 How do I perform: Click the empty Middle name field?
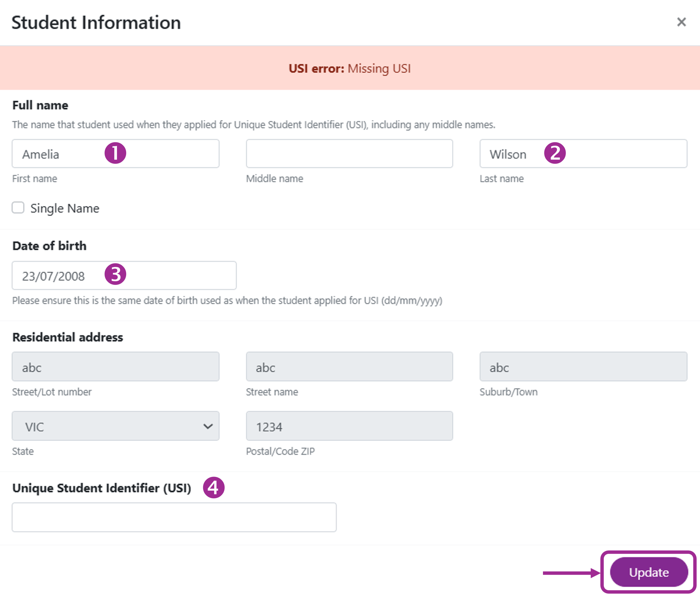[x=349, y=154]
